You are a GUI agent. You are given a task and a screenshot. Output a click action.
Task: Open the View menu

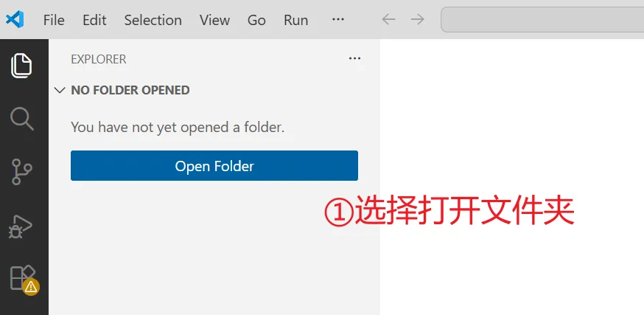click(214, 20)
